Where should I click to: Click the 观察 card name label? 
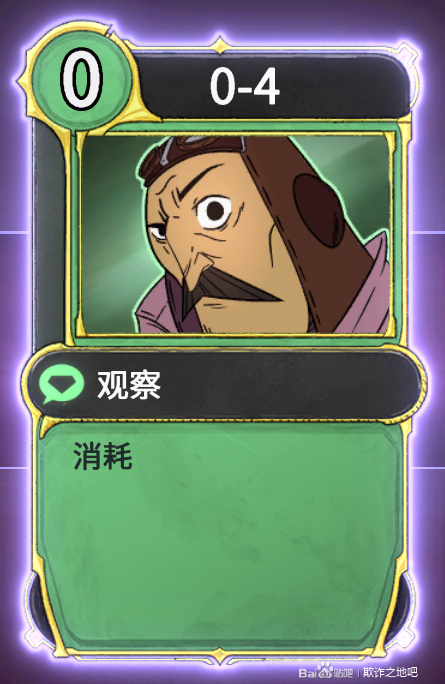129,385
